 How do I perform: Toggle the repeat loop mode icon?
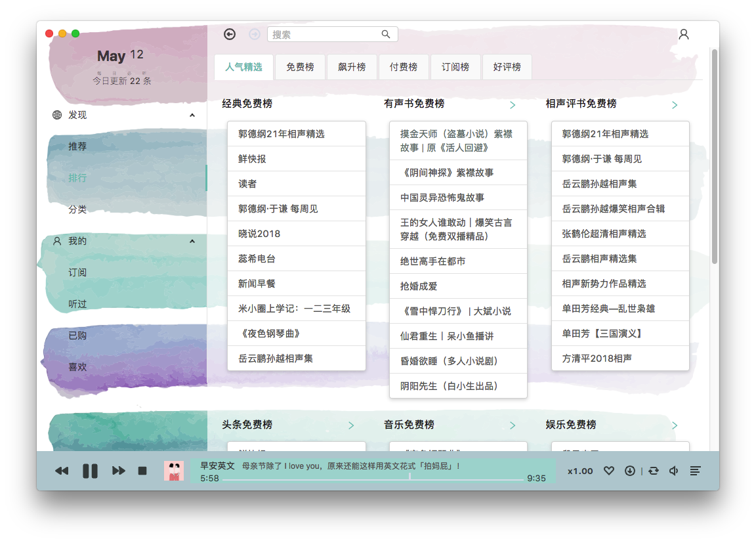(x=654, y=471)
